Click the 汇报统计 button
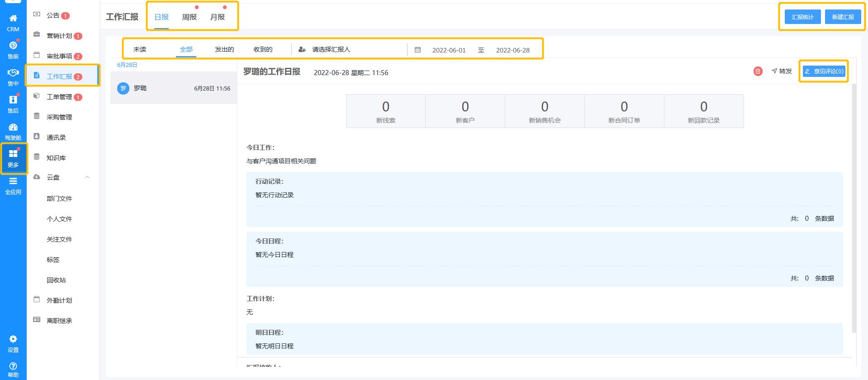This screenshot has height=380, width=868. [802, 17]
